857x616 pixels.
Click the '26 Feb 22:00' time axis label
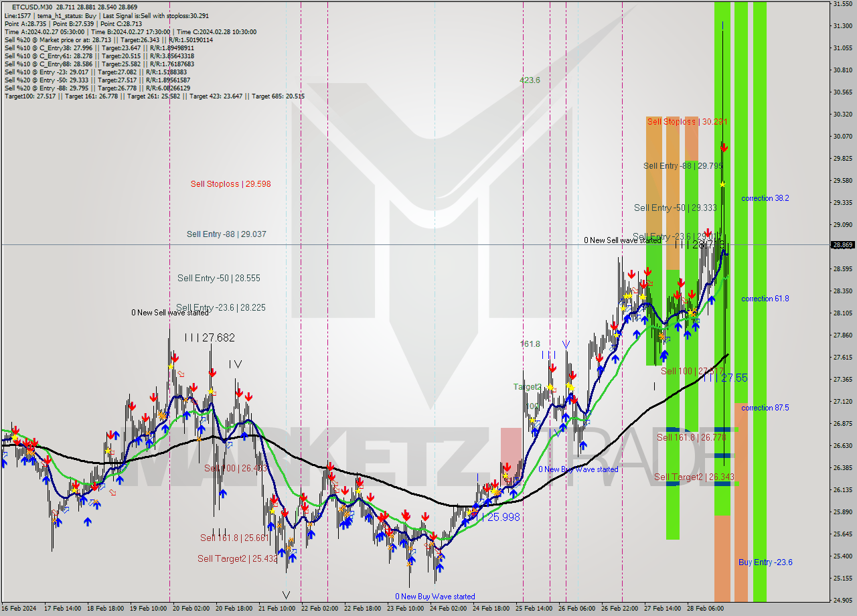619,609
